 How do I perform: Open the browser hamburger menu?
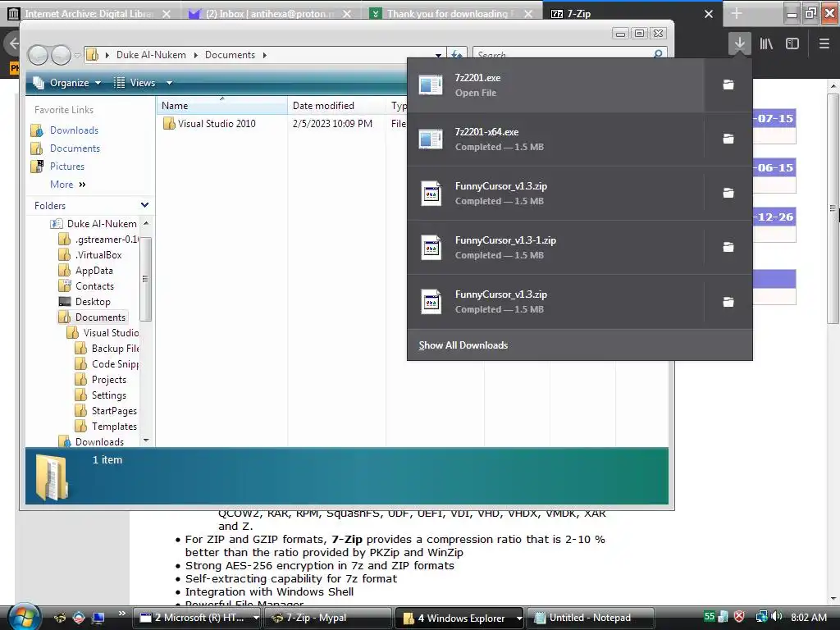pos(824,43)
